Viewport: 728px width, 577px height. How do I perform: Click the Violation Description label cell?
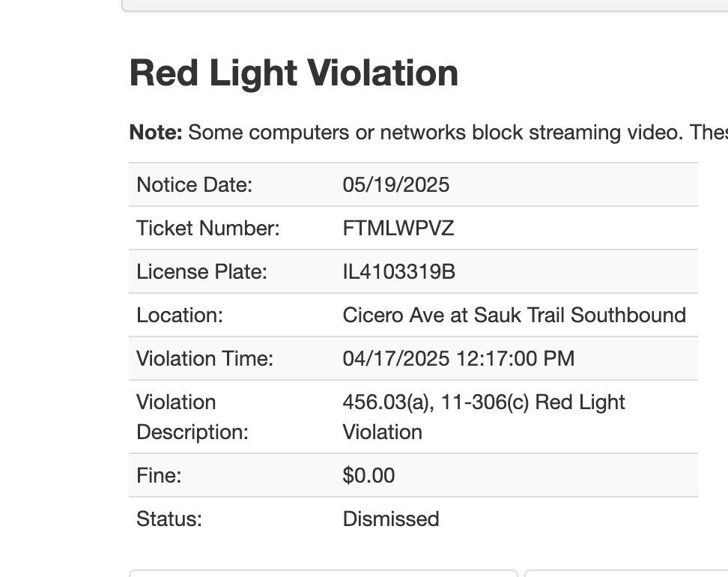192,417
